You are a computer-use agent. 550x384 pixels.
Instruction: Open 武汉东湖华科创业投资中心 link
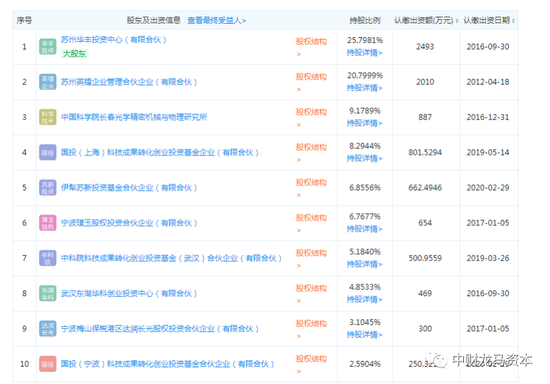129,294
